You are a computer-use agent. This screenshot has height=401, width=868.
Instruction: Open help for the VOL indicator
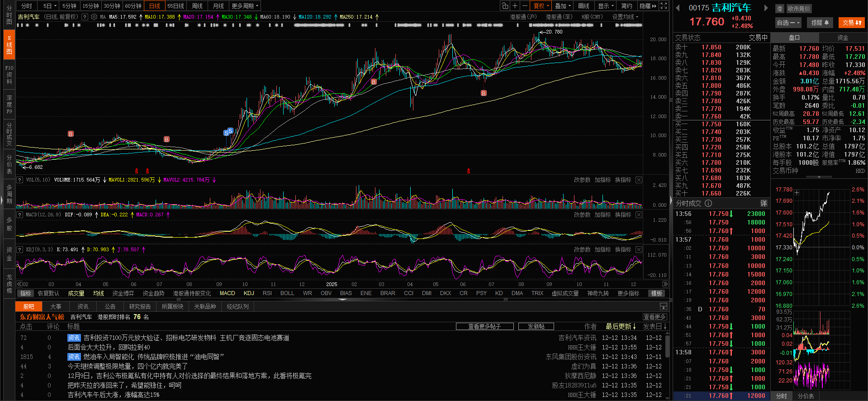[20, 180]
